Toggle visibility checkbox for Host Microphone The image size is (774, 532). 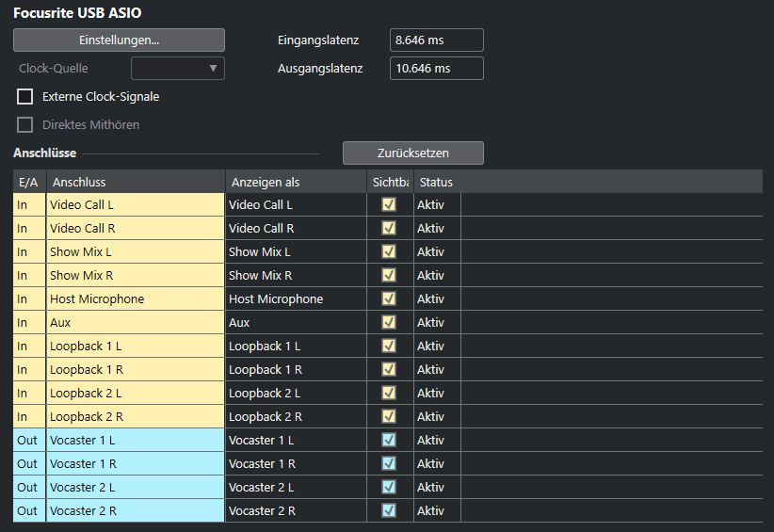tap(389, 298)
